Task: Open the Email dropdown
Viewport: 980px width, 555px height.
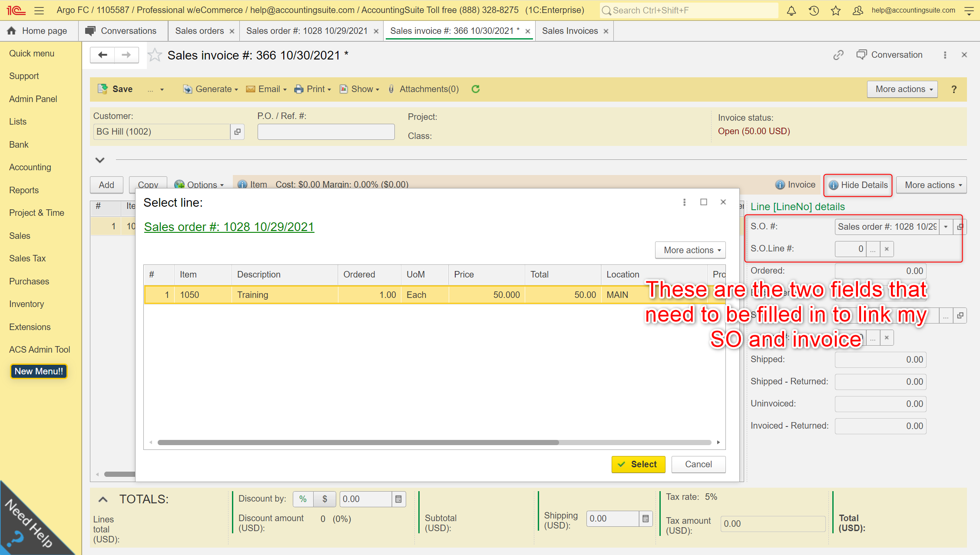Action: coord(266,89)
